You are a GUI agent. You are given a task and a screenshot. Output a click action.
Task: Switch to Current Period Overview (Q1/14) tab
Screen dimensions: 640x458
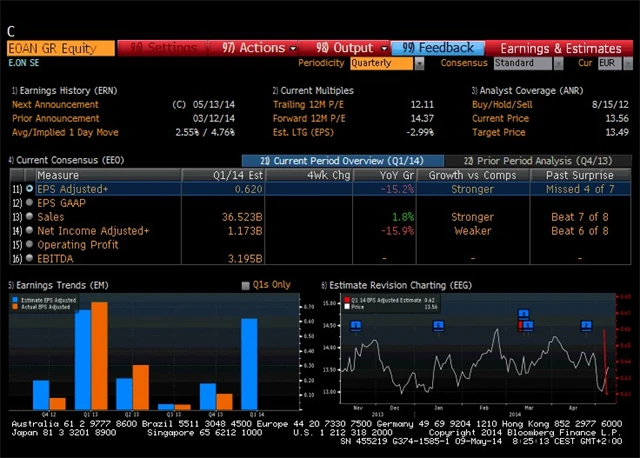pos(328,160)
